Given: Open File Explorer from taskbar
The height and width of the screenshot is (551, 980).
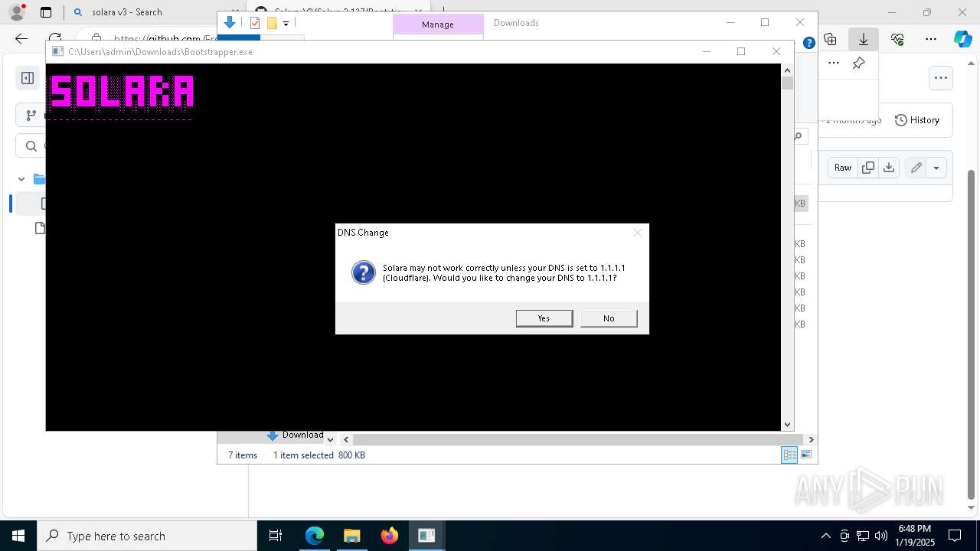Looking at the screenshot, I should [x=351, y=536].
